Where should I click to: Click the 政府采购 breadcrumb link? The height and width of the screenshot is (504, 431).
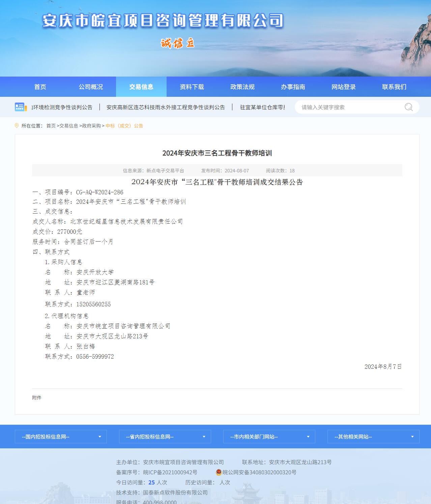tap(91, 126)
